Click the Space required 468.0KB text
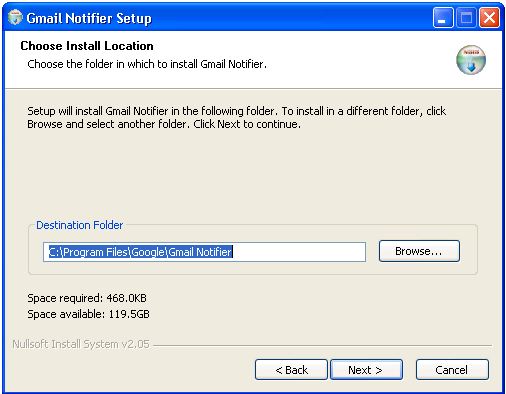 87,298
